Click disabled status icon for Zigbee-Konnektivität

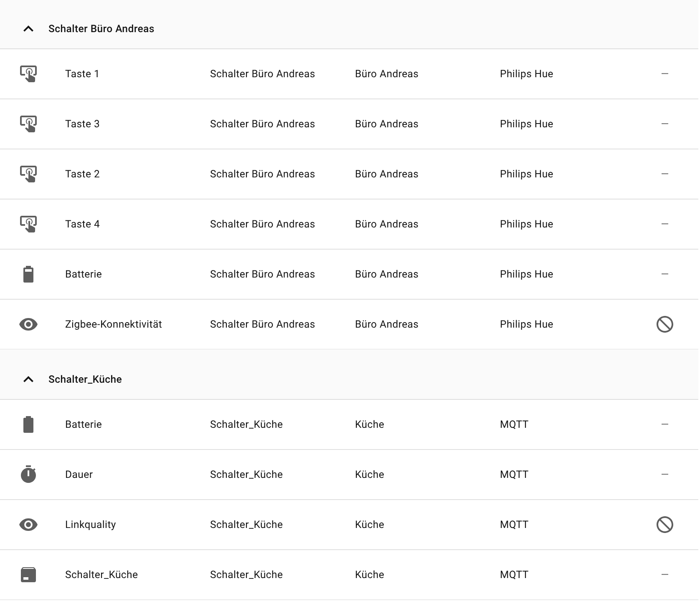coord(664,324)
